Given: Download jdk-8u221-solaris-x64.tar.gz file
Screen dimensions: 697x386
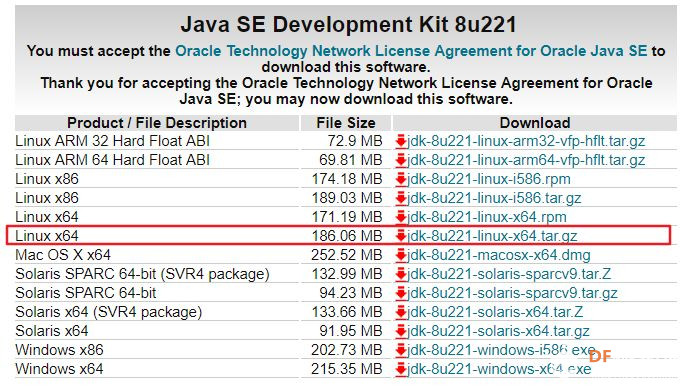Looking at the screenshot, I should pos(498,331).
